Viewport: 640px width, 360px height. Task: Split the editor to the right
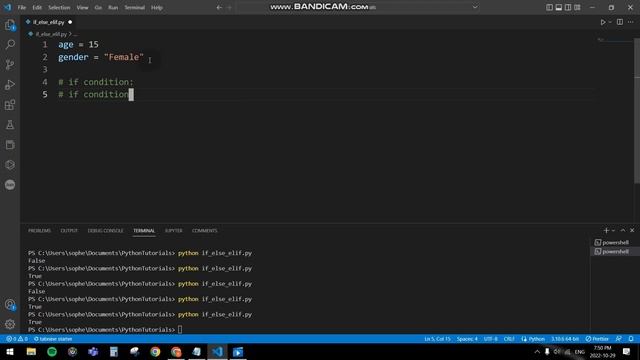pos(620,22)
